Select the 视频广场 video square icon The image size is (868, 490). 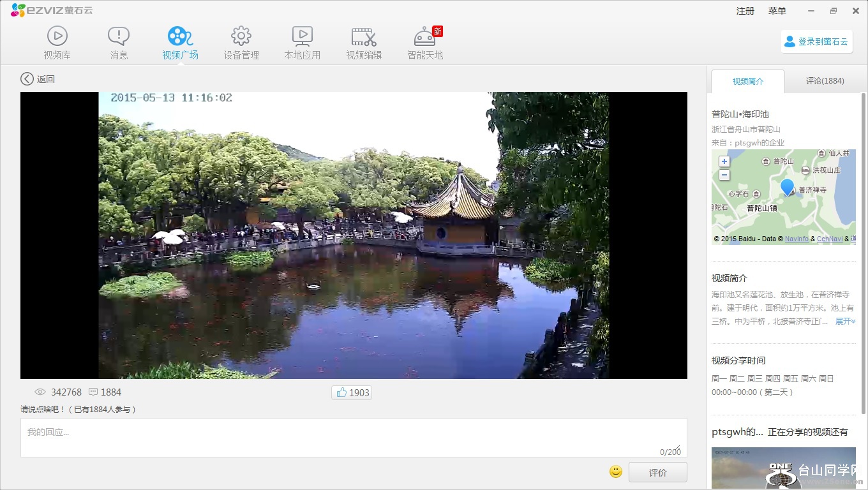180,37
